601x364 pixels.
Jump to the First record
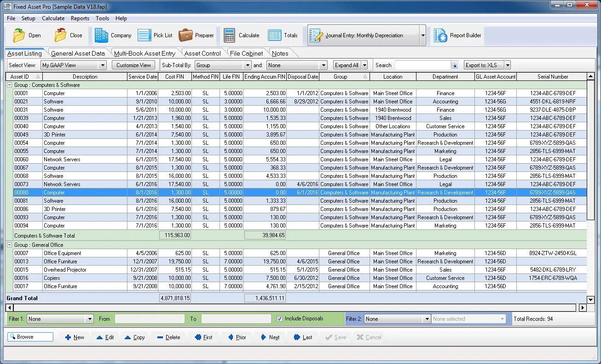click(203, 337)
